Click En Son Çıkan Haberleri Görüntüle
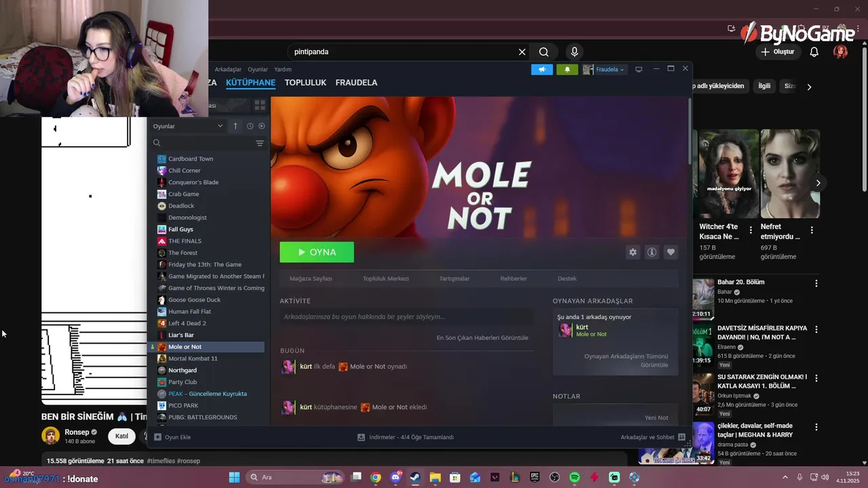Viewport: 868px width, 488px height. tap(482, 338)
